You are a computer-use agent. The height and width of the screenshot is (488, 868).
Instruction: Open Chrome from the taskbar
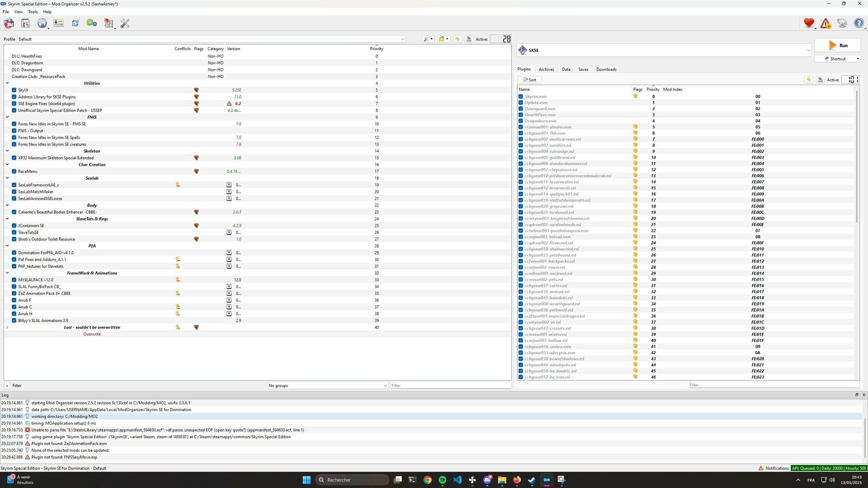(x=428, y=480)
